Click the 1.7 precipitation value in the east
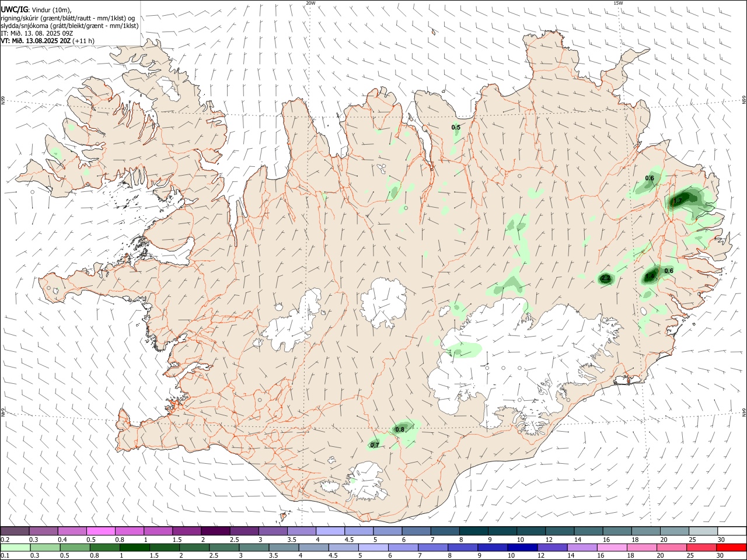The image size is (747, 560). pos(678,201)
